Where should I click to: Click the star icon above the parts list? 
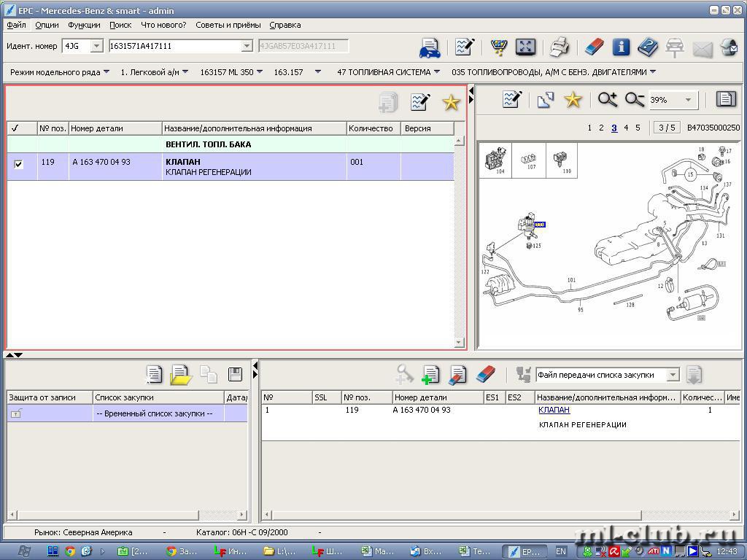(x=451, y=103)
